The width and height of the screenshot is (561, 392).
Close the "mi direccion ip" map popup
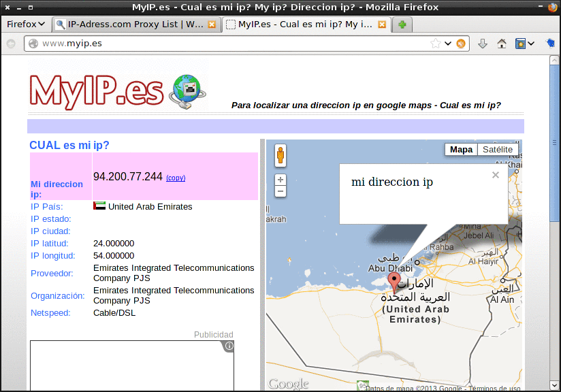point(496,175)
